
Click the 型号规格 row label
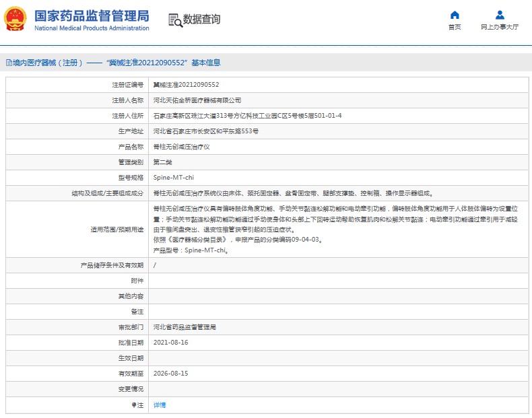tap(131, 178)
